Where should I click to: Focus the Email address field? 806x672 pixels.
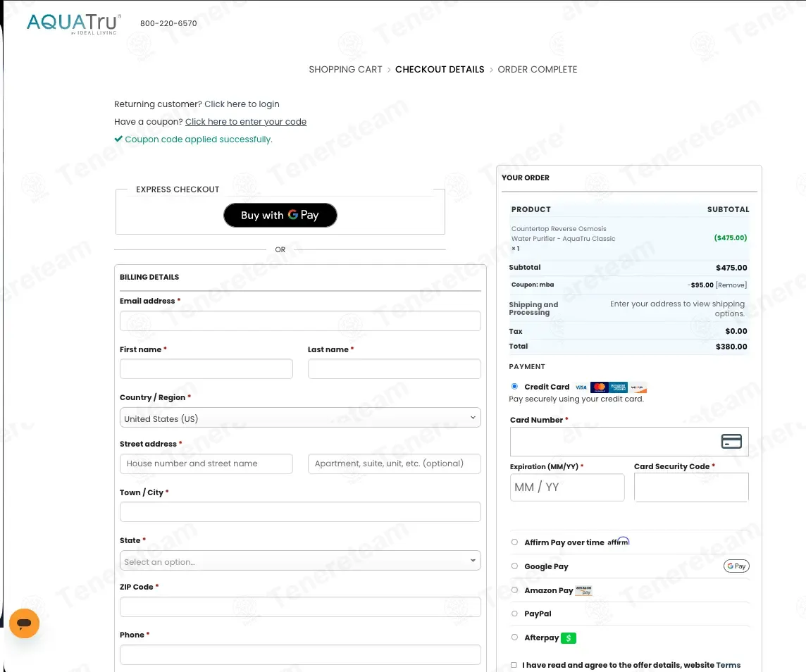[300, 321]
